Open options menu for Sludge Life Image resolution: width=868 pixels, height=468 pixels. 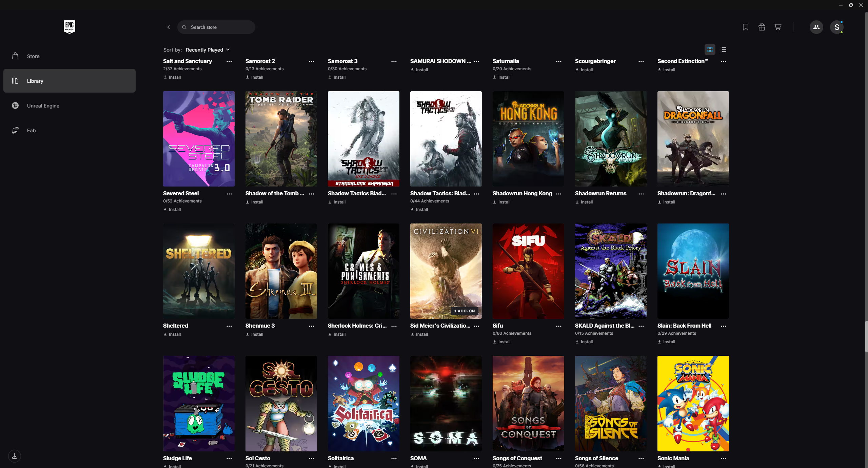coord(229,459)
